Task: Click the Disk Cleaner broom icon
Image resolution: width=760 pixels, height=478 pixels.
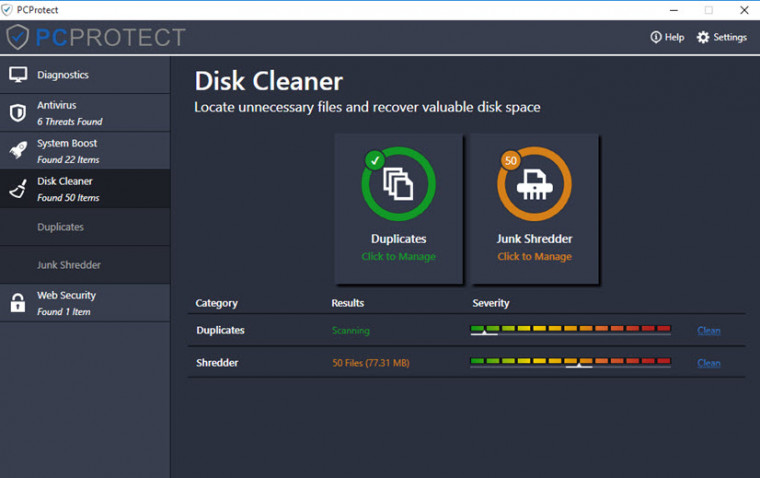Action: pos(18,189)
